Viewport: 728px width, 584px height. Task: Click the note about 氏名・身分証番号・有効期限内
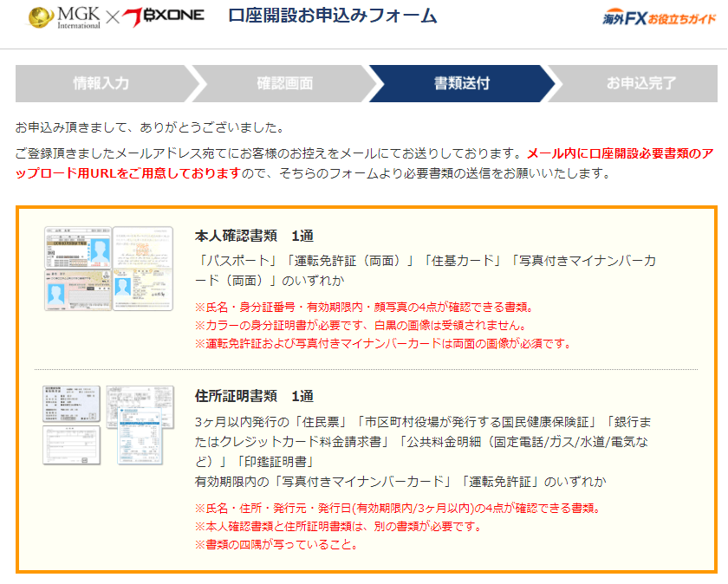(364, 308)
